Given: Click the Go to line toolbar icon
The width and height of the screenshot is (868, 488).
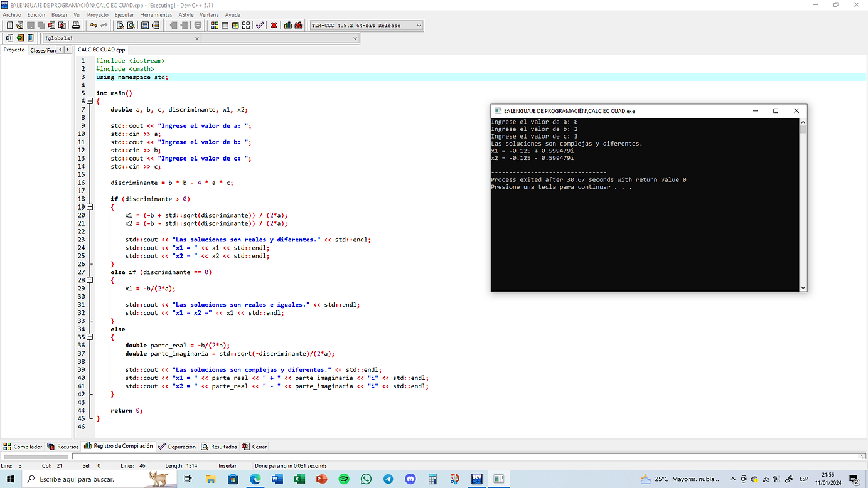Looking at the screenshot, I should 155,25.
